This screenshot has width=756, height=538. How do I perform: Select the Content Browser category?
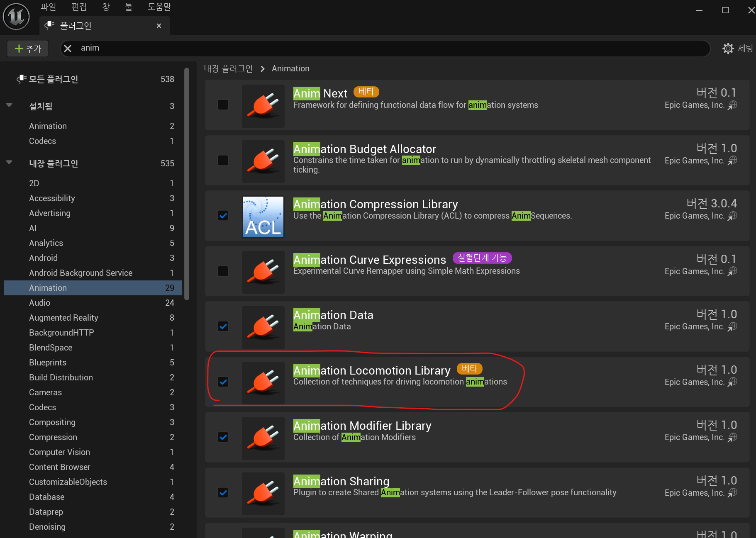click(93, 467)
